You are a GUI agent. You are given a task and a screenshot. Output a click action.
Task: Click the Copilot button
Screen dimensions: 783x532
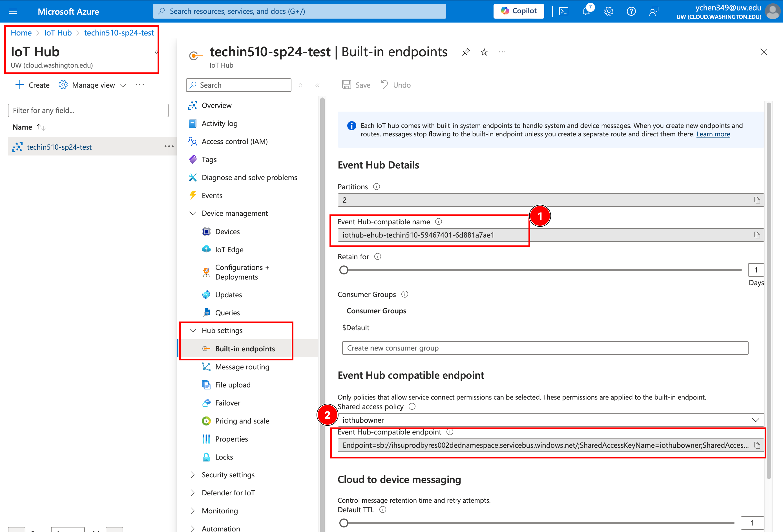tap(519, 11)
